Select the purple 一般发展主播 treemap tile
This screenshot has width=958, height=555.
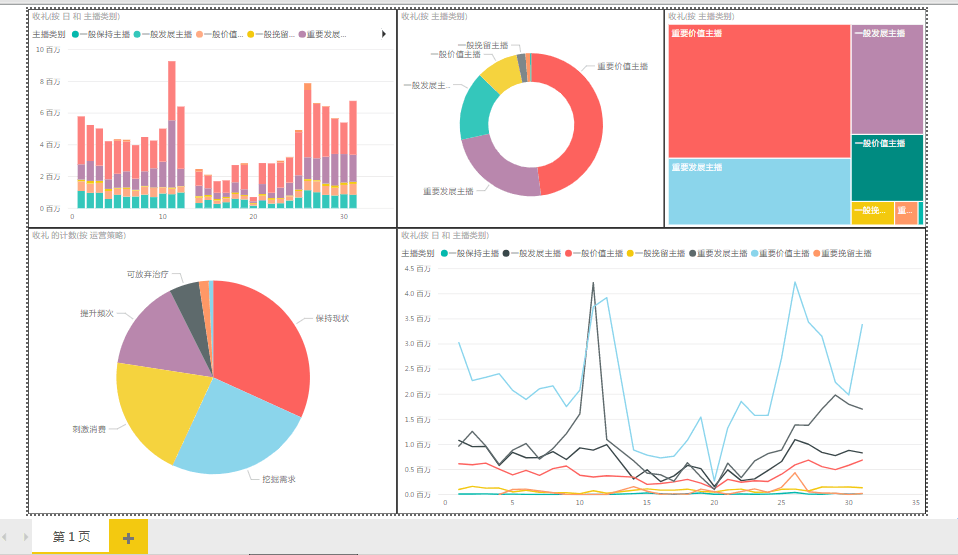tap(887, 79)
